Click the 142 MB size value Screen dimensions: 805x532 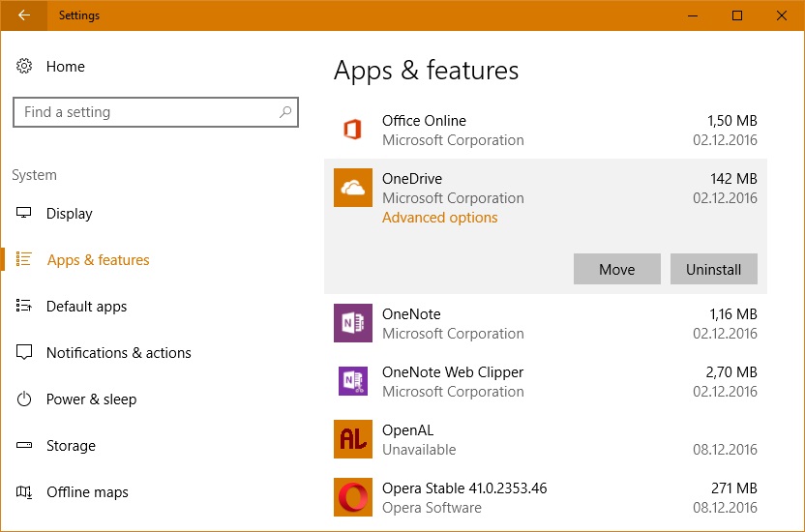[733, 179]
